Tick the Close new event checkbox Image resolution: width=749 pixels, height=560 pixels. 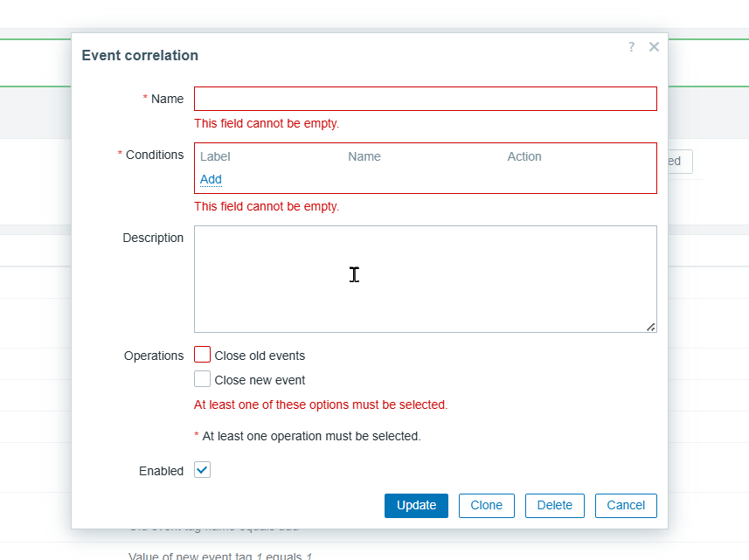click(203, 379)
